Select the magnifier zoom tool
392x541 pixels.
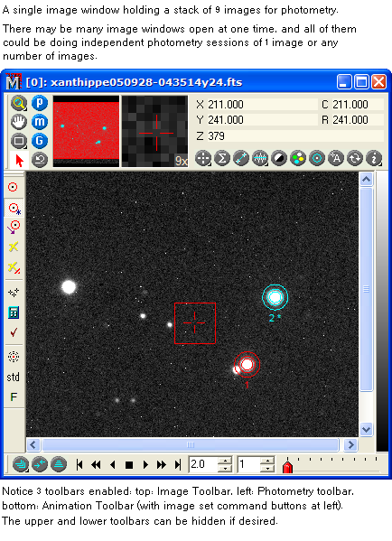click(x=19, y=103)
